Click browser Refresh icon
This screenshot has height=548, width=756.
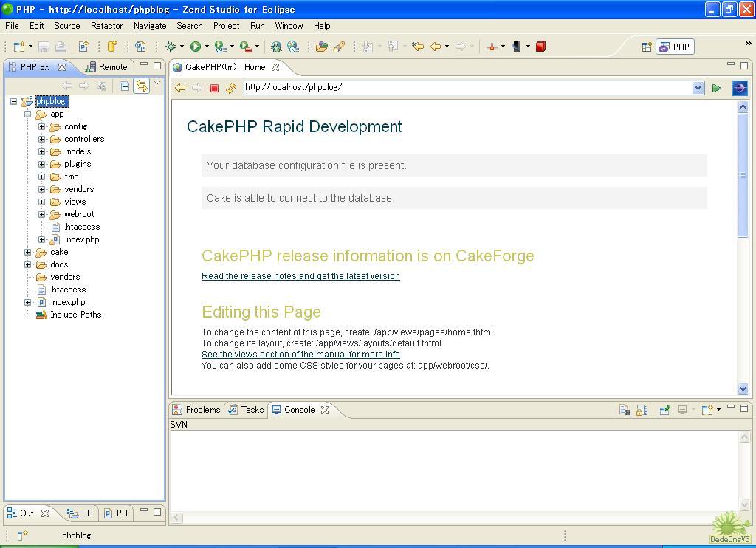pyautogui.click(x=231, y=88)
